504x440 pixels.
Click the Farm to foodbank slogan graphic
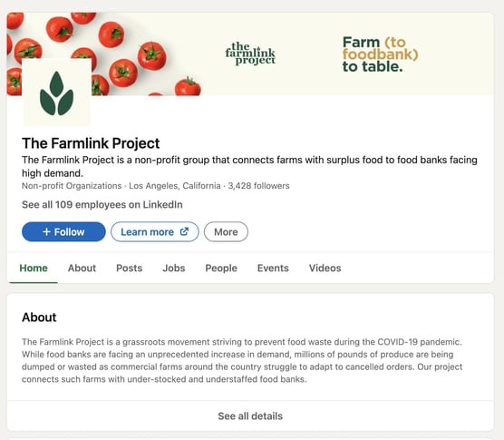[380, 54]
